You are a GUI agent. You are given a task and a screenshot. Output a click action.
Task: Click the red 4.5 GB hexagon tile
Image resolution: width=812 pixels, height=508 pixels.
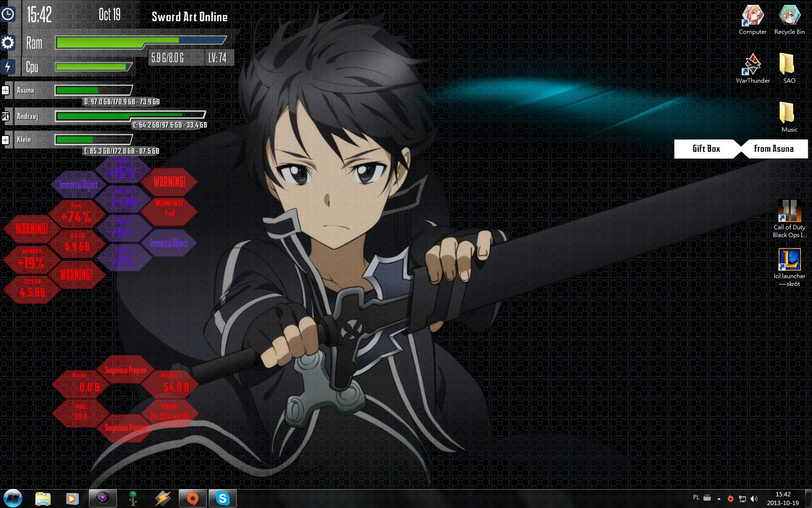click(32, 289)
